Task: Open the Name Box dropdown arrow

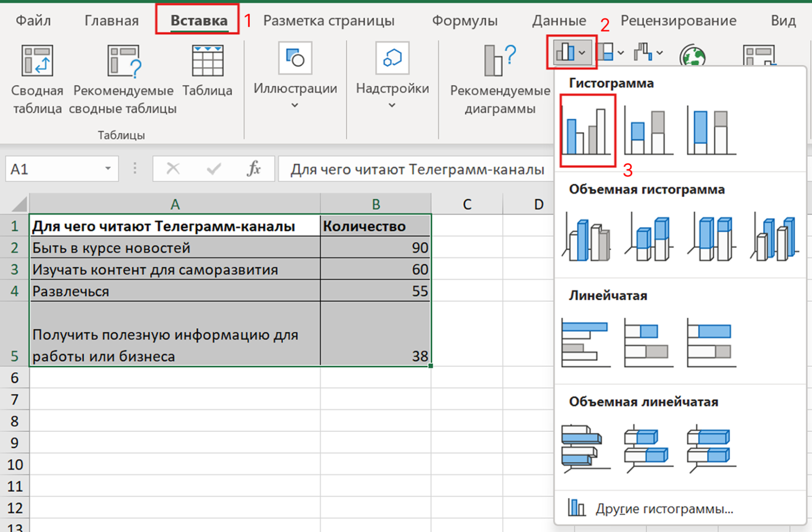Action: (108, 168)
